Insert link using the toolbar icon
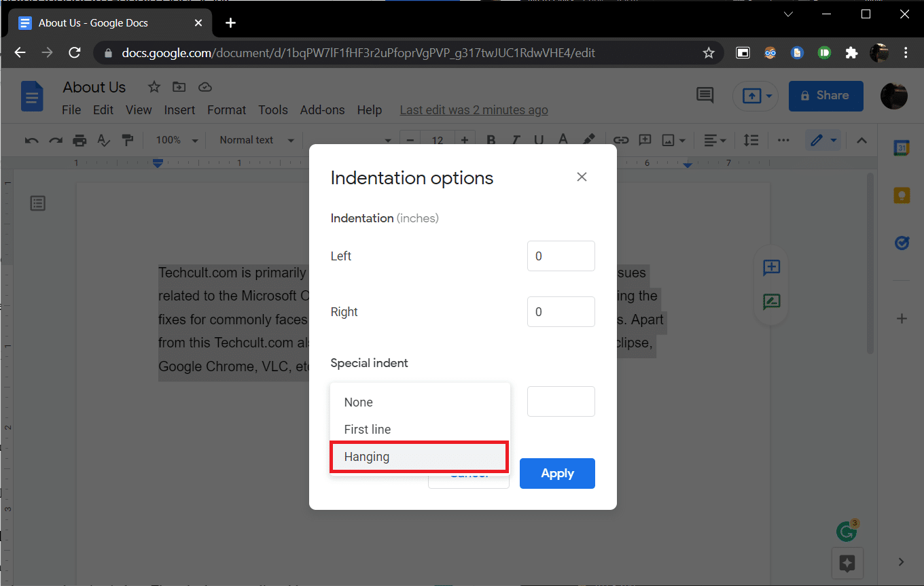Image resolution: width=924 pixels, height=586 pixels. tap(621, 140)
